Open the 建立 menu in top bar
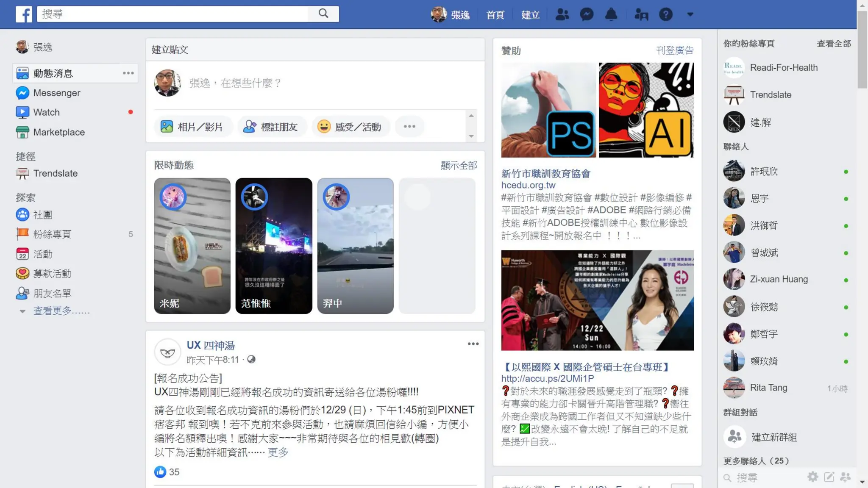The width and height of the screenshot is (868, 488). coord(530,15)
